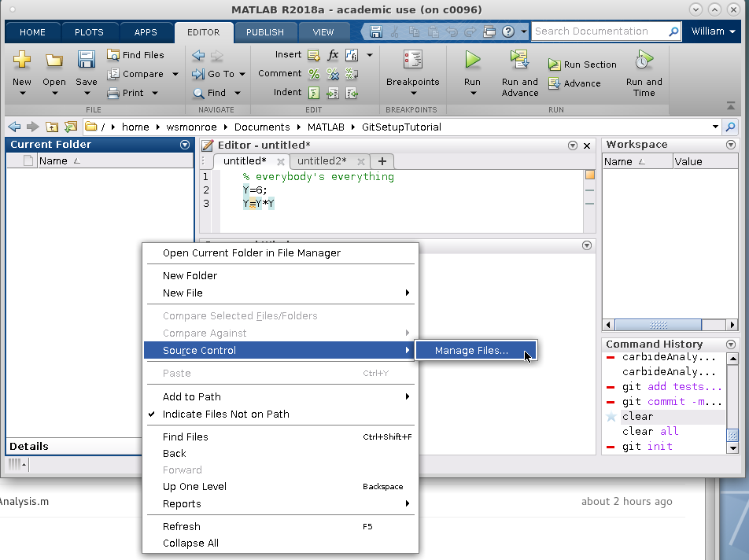Click the Save disk icon

point(87,61)
